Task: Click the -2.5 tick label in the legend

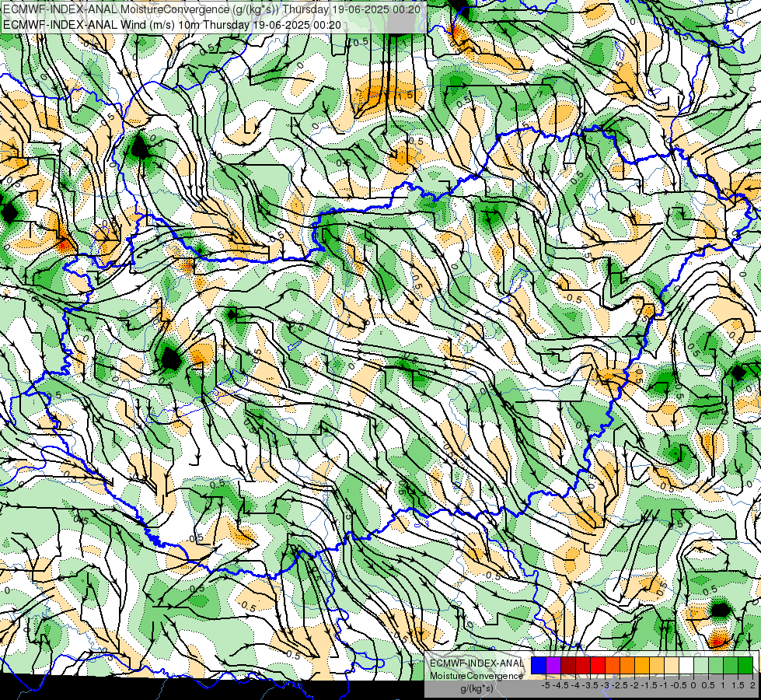Action: [620, 685]
